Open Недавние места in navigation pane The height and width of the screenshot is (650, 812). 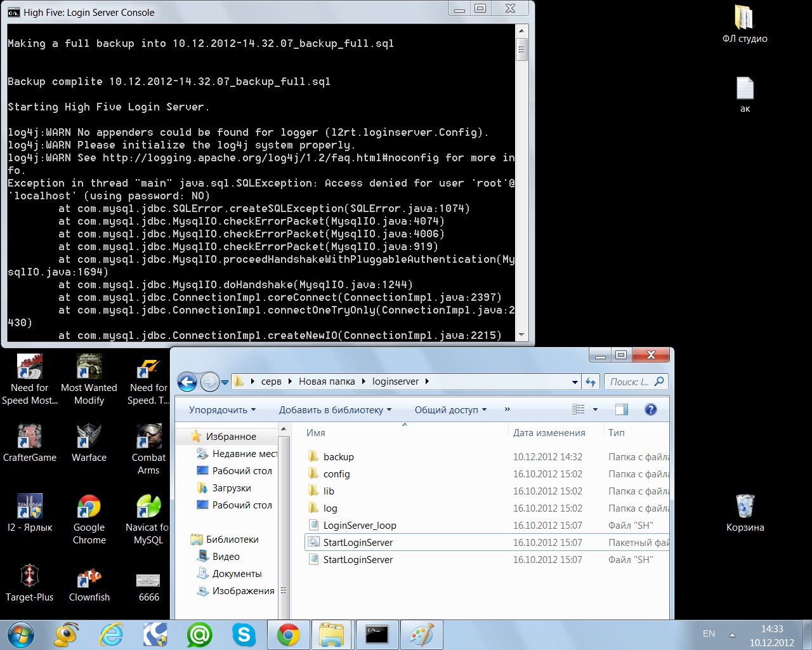tap(245, 454)
